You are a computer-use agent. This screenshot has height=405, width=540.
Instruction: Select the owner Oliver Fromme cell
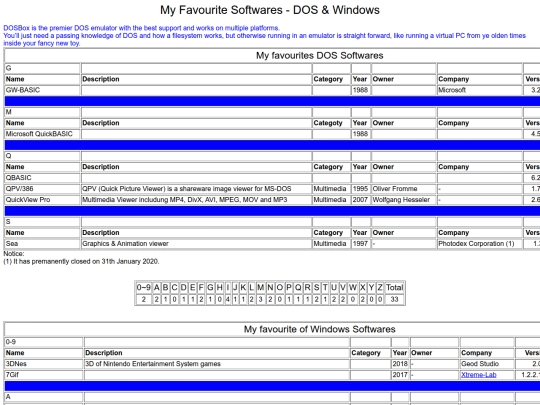(404, 189)
